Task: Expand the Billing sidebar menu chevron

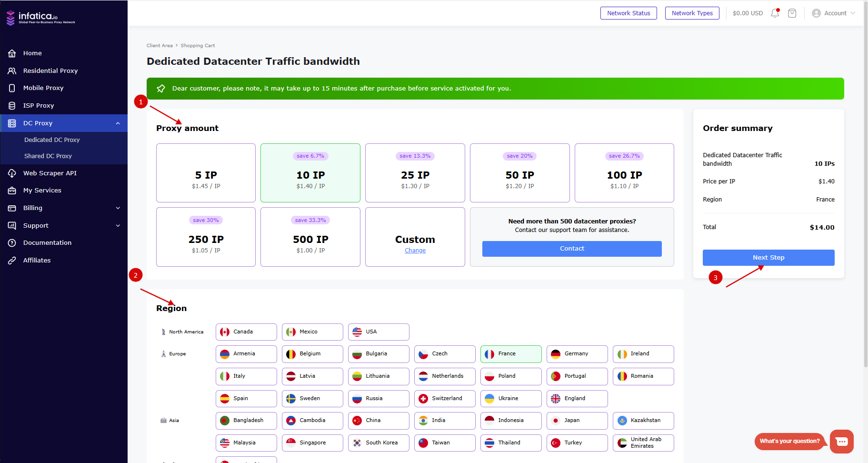Action: click(x=118, y=208)
